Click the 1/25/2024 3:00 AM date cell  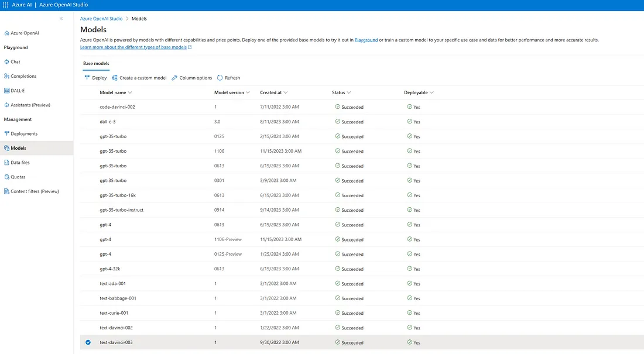point(279,254)
